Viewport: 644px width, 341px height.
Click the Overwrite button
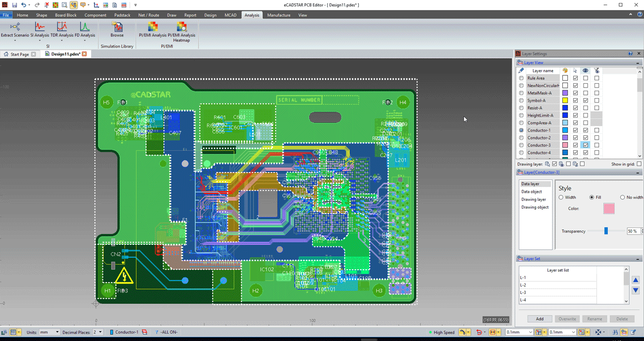coord(567,319)
